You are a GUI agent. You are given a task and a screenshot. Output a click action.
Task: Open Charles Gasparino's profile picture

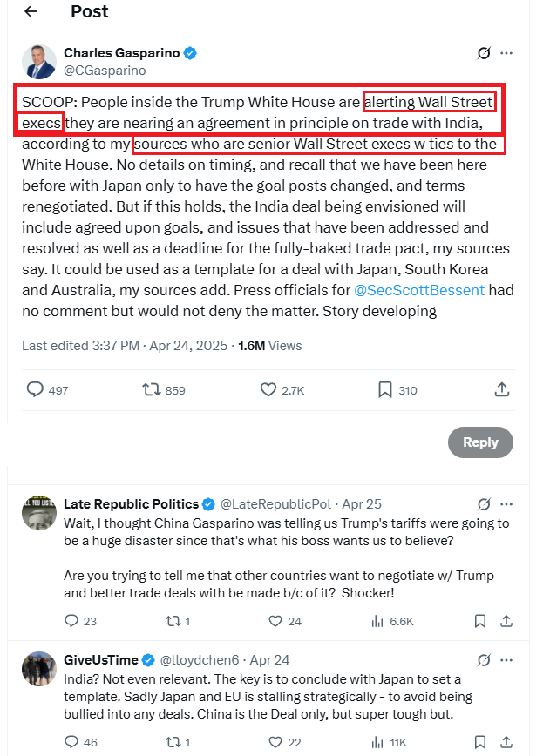point(37,61)
